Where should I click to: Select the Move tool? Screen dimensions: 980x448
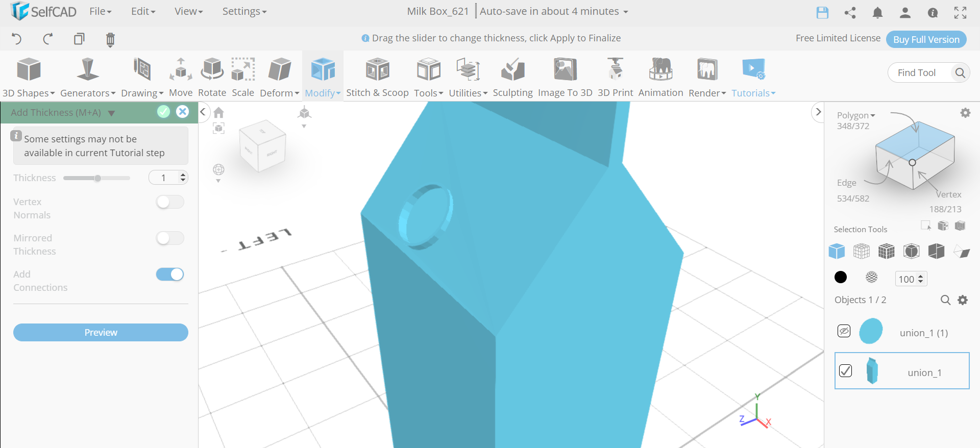[181, 77]
